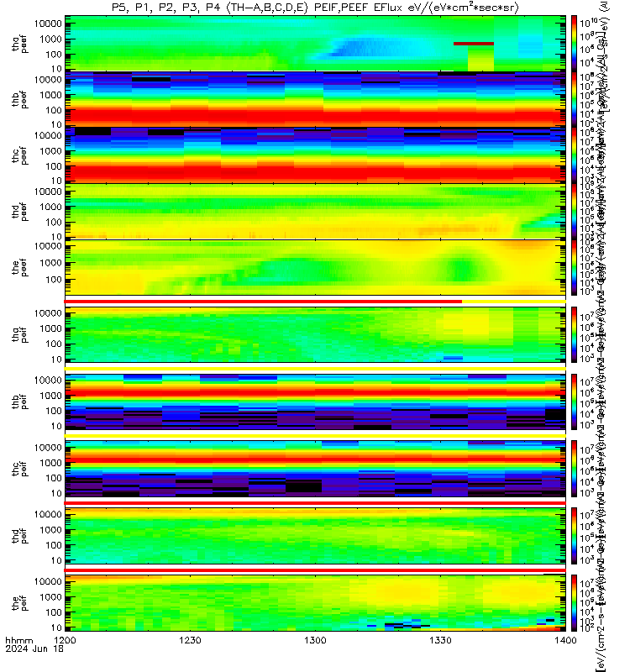Click inside the thb peif spectrogram panel

pos(315,402)
